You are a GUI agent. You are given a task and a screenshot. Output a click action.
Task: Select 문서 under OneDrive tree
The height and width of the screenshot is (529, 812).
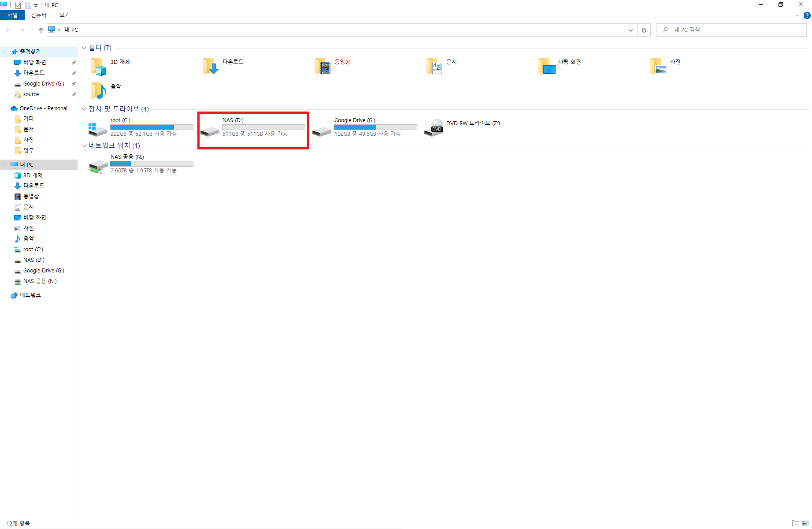point(29,129)
